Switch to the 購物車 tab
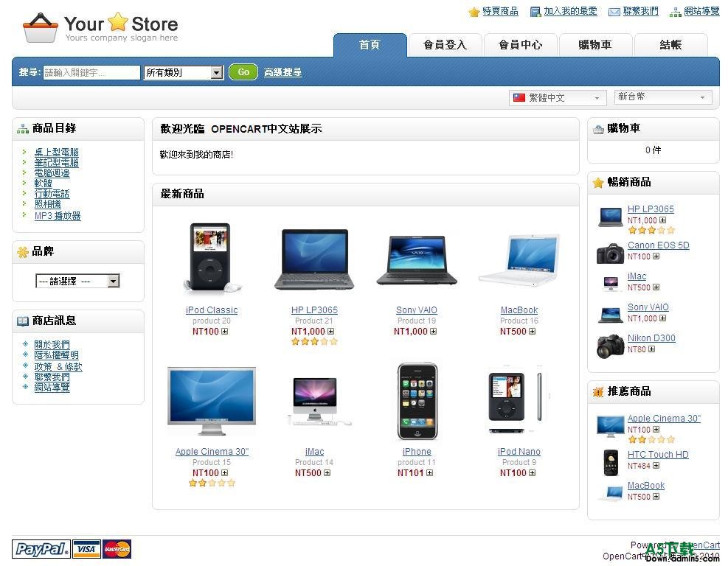This screenshot has height=566, width=728. pyautogui.click(x=595, y=45)
